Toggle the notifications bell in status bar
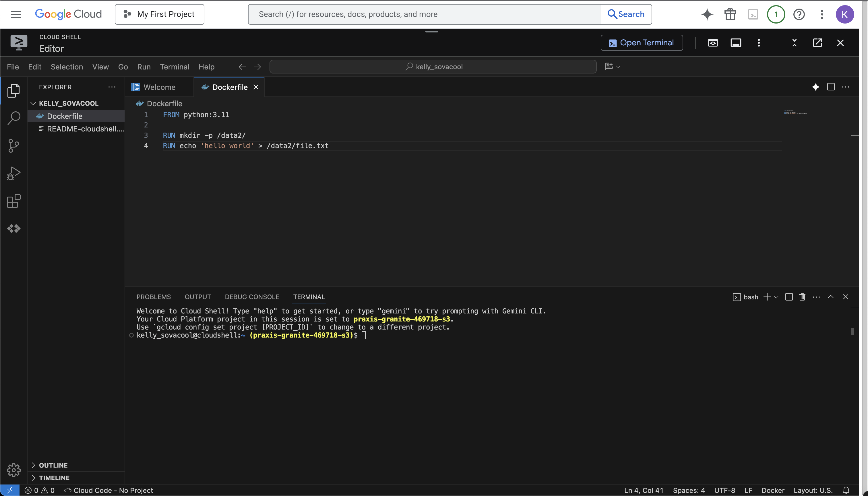The height and width of the screenshot is (496, 868). 846,490
